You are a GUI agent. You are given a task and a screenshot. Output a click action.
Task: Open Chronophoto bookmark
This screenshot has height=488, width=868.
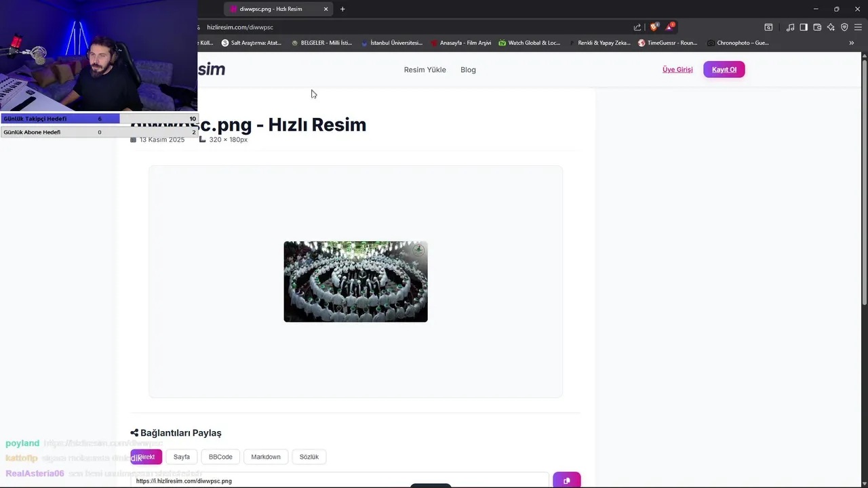coord(738,43)
